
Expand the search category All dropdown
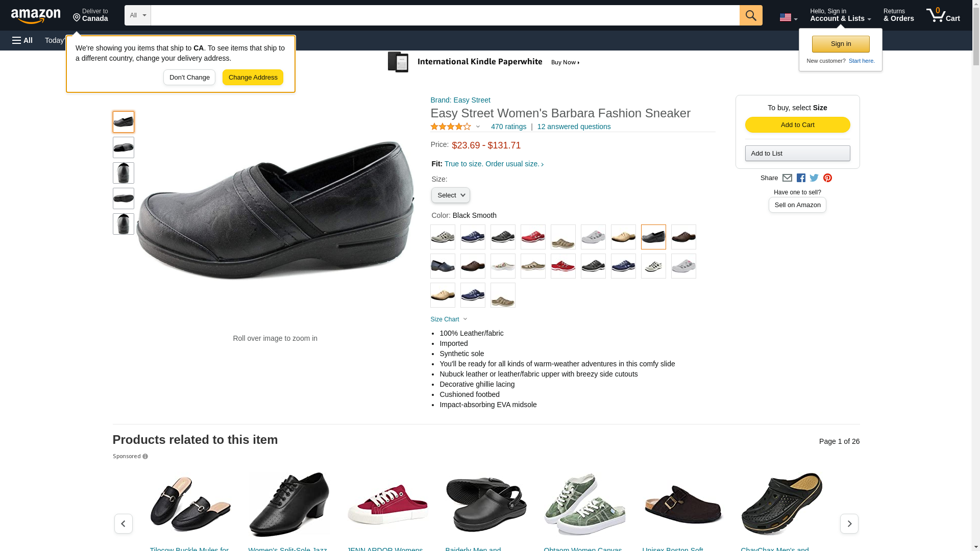[138, 15]
